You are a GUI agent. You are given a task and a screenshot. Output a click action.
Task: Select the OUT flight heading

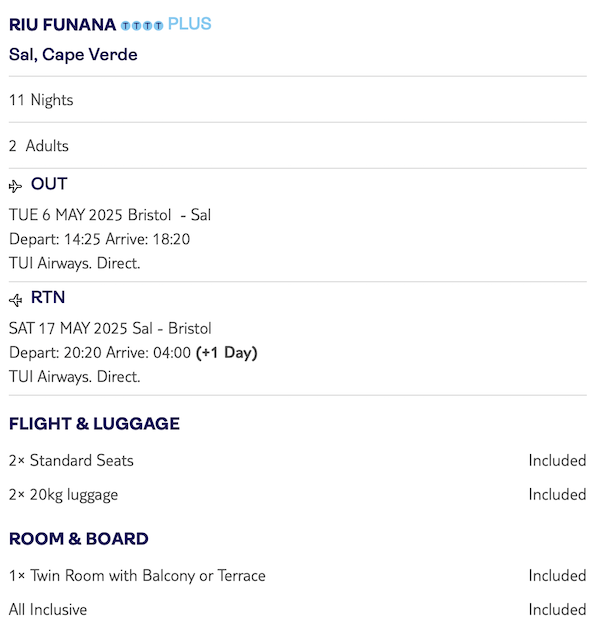tap(49, 184)
